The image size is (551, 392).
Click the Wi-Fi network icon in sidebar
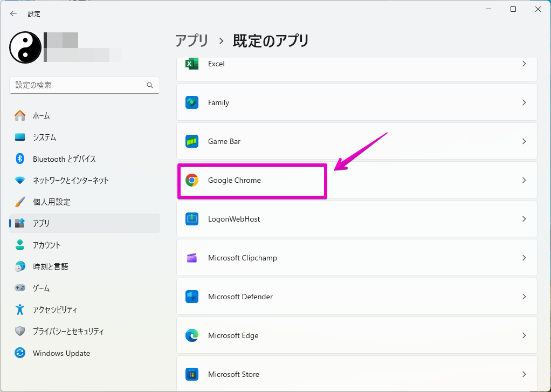pos(20,180)
